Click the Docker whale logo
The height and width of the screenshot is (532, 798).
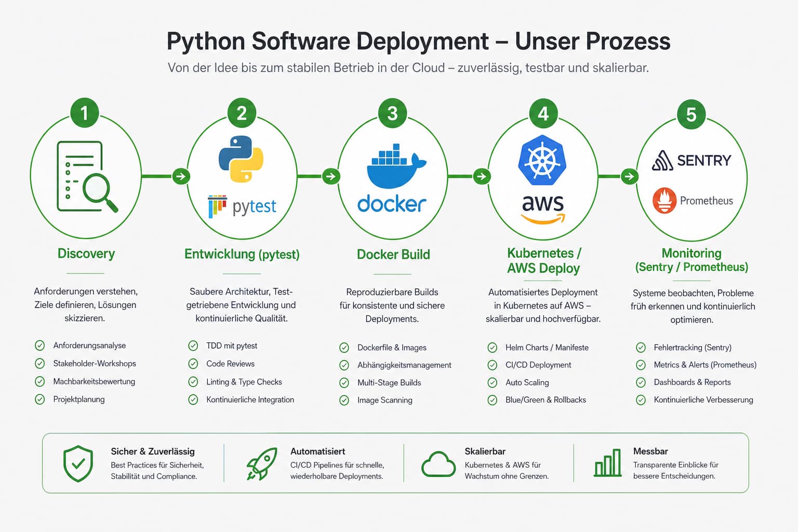click(x=396, y=166)
